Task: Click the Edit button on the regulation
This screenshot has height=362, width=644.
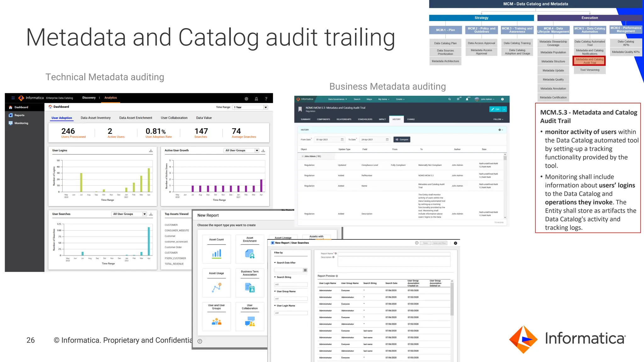Action: 496,109
